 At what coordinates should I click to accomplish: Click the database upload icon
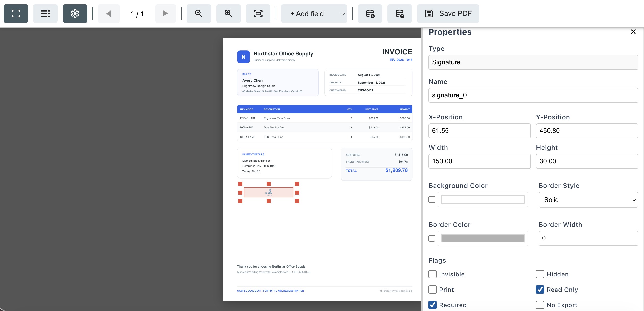(x=400, y=14)
